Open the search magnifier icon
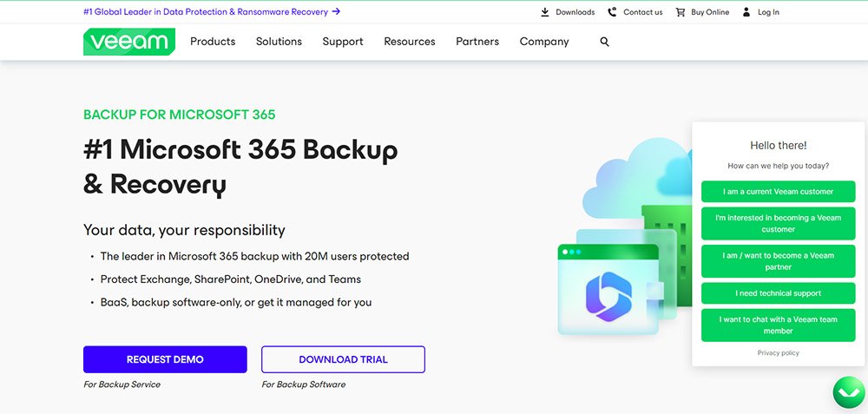 pyautogui.click(x=604, y=42)
